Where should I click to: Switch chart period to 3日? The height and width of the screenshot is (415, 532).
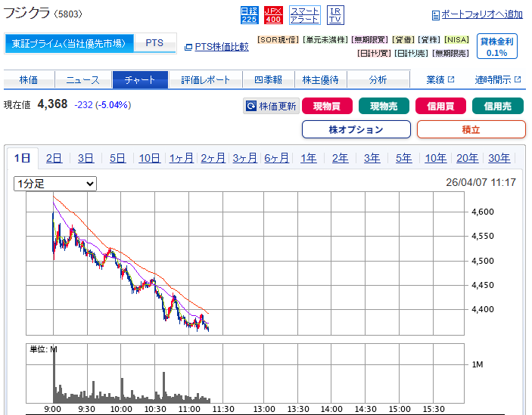tap(86, 158)
